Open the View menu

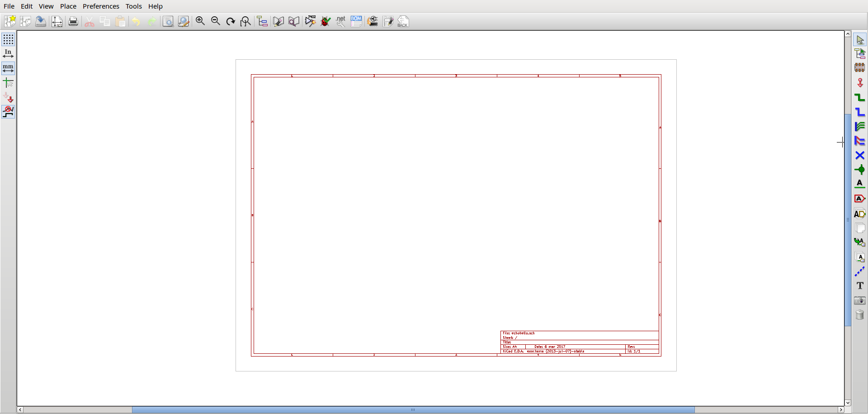[x=46, y=6]
